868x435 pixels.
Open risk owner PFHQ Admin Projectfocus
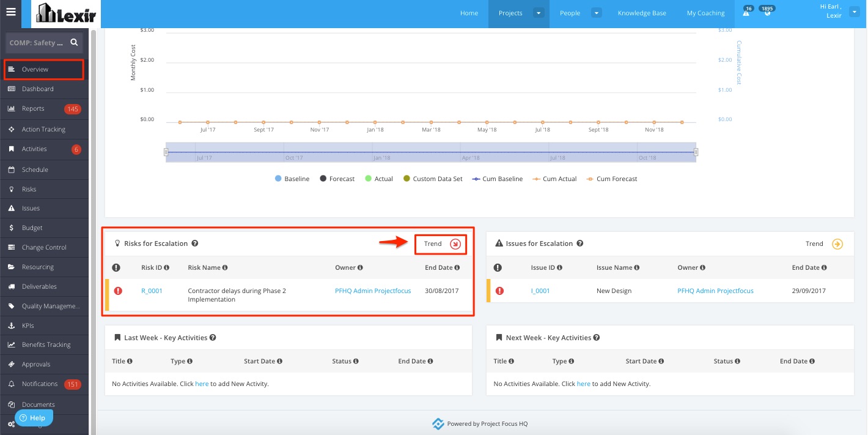[x=373, y=291]
